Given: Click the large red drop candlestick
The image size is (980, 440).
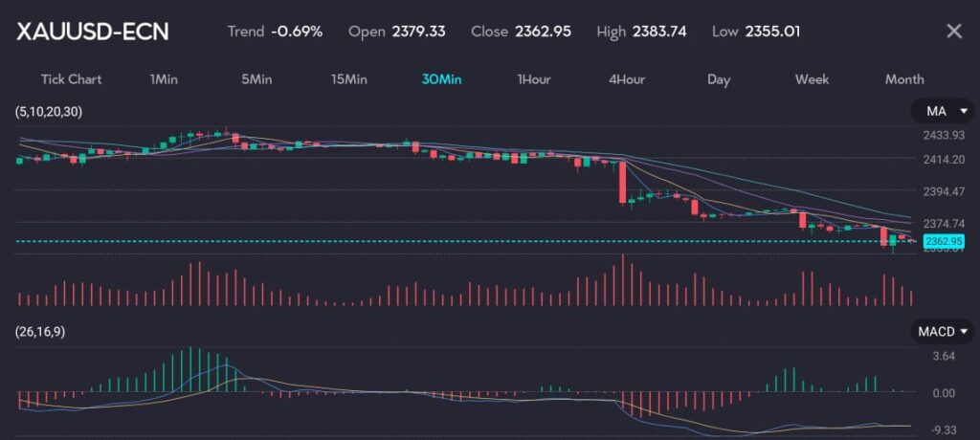Looking at the screenshot, I should point(623,183).
